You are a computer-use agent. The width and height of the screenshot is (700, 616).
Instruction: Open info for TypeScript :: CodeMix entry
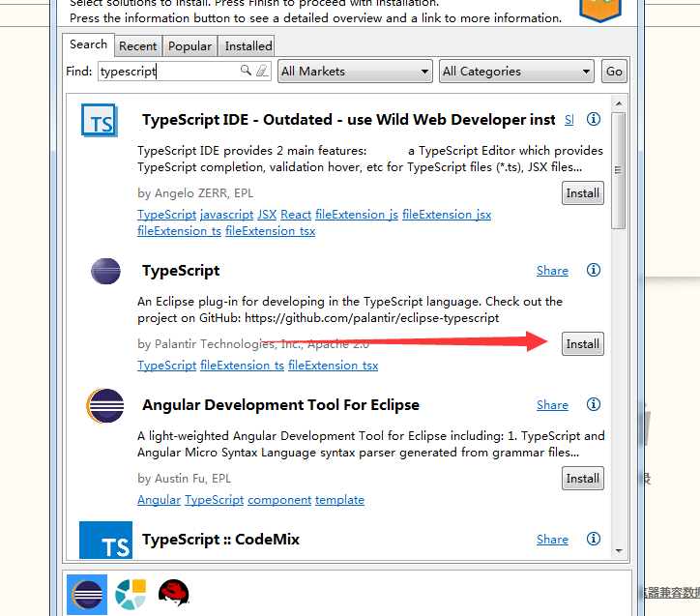tap(594, 539)
